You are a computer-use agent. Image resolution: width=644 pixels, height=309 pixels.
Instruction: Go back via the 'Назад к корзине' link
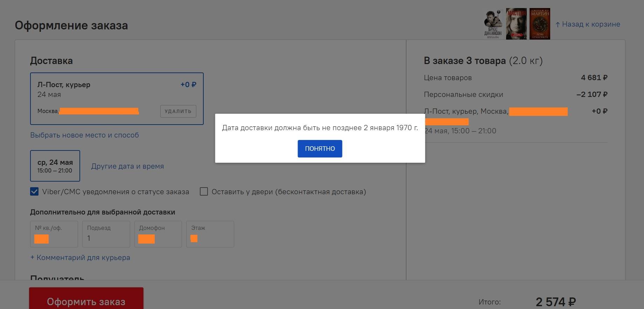click(591, 24)
